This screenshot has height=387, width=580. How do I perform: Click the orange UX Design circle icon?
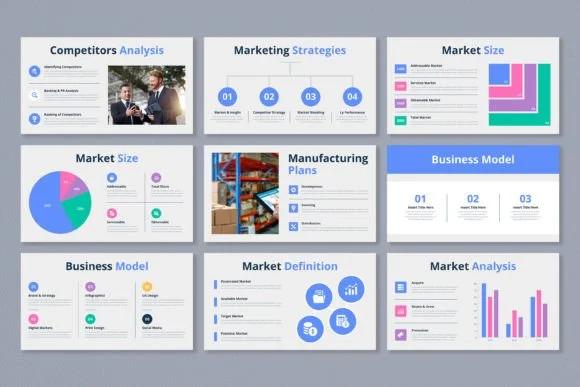coord(147,287)
